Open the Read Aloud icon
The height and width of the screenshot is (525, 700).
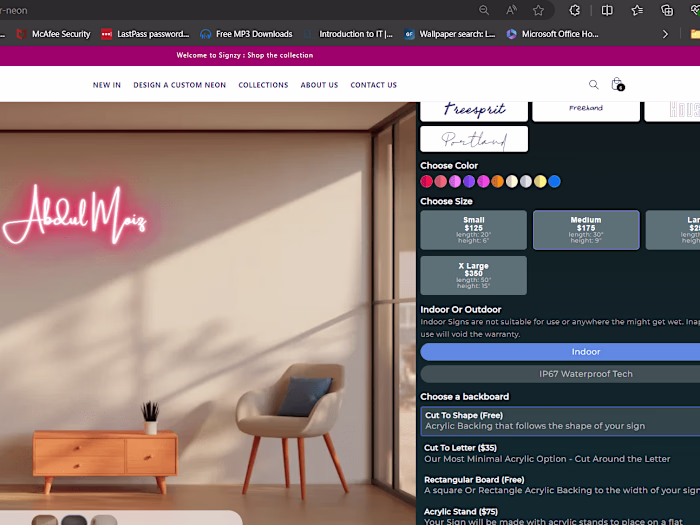tap(511, 10)
